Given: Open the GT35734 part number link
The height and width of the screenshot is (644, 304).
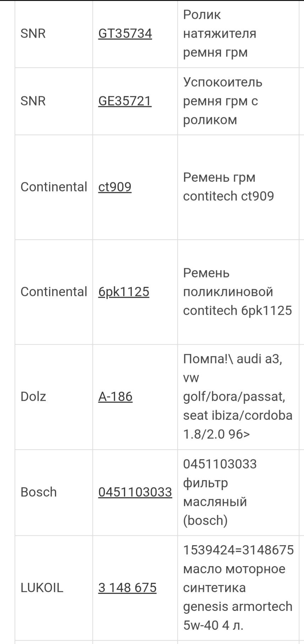Looking at the screenshot, I should 125,33.
